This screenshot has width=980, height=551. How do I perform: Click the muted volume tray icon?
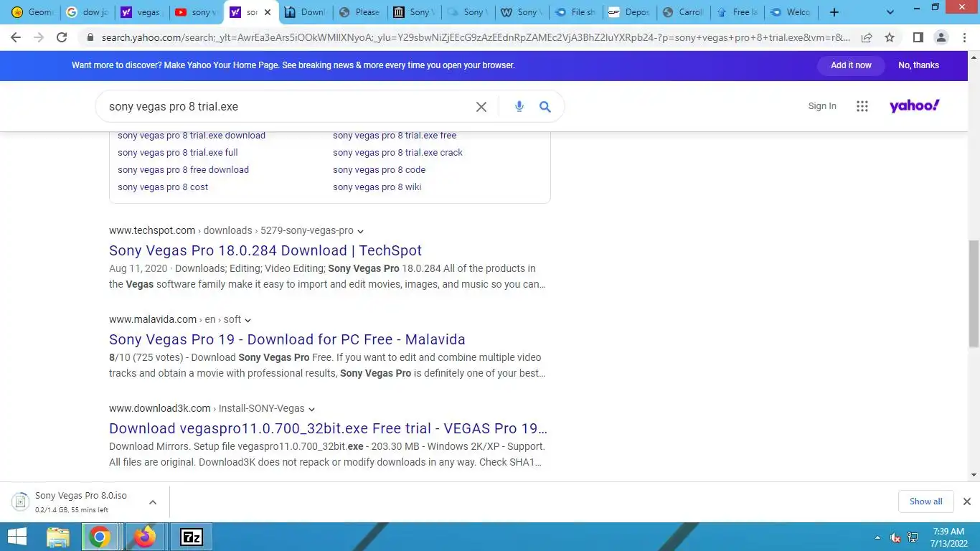[895, 537]
